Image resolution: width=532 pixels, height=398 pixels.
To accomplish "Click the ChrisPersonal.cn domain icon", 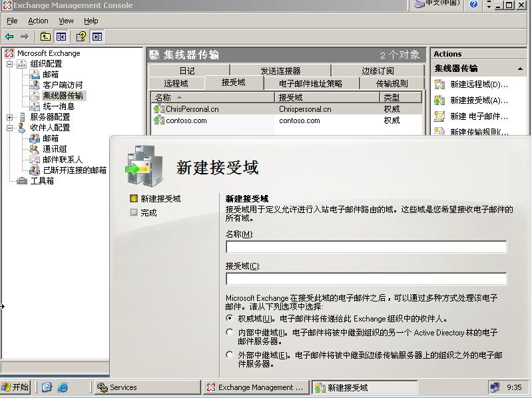I will (158, 109).
